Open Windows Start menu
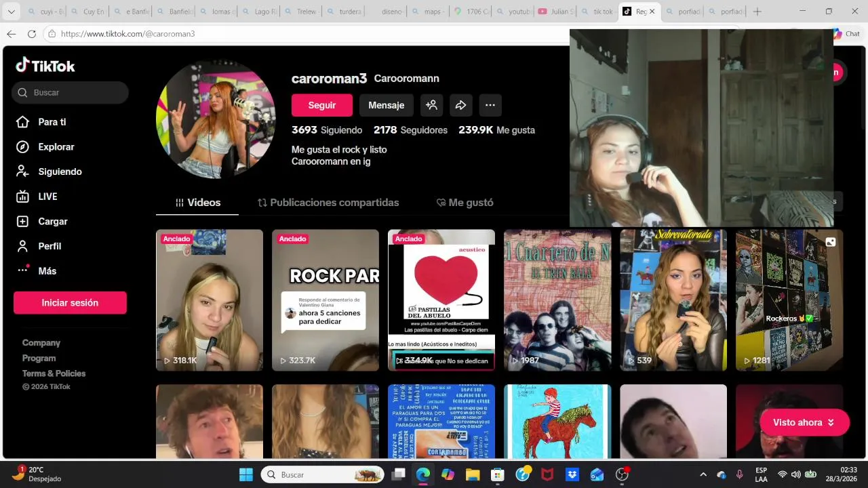 coord(245,474)
